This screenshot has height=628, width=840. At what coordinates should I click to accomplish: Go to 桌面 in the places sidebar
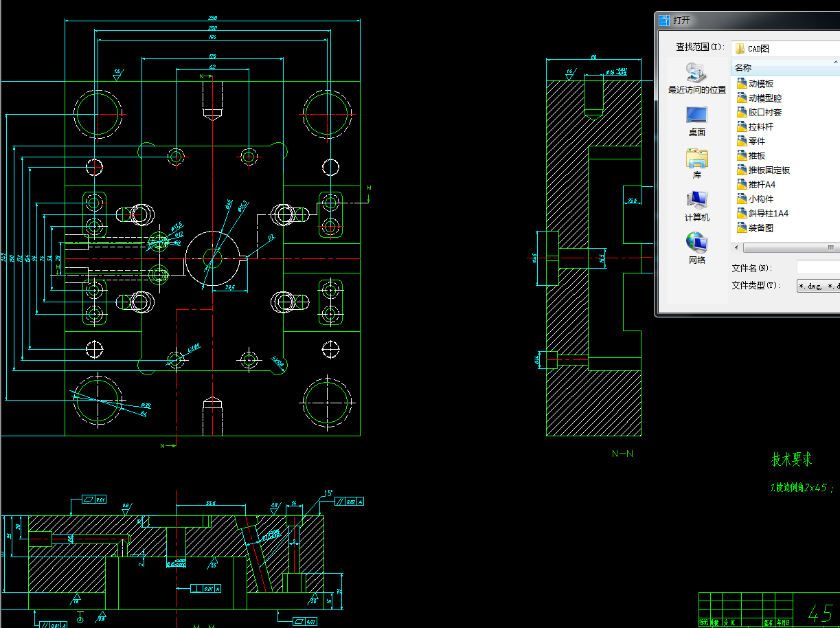coord(696,122)
